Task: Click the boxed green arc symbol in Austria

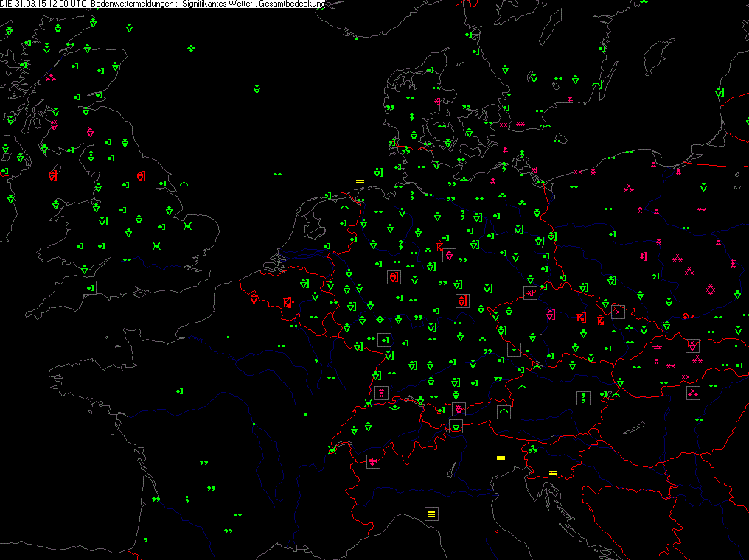Action: pos(504,412)
